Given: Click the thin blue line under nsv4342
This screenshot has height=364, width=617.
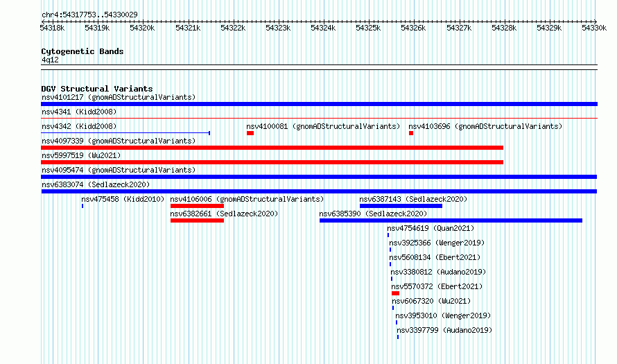Looking at the screenshot, I should point(125,133).
